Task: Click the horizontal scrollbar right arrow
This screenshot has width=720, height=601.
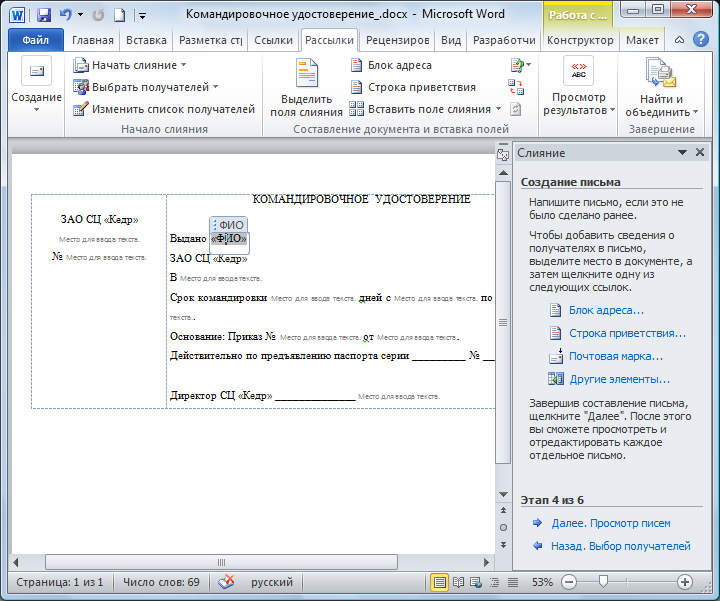Action: [486, 562]
